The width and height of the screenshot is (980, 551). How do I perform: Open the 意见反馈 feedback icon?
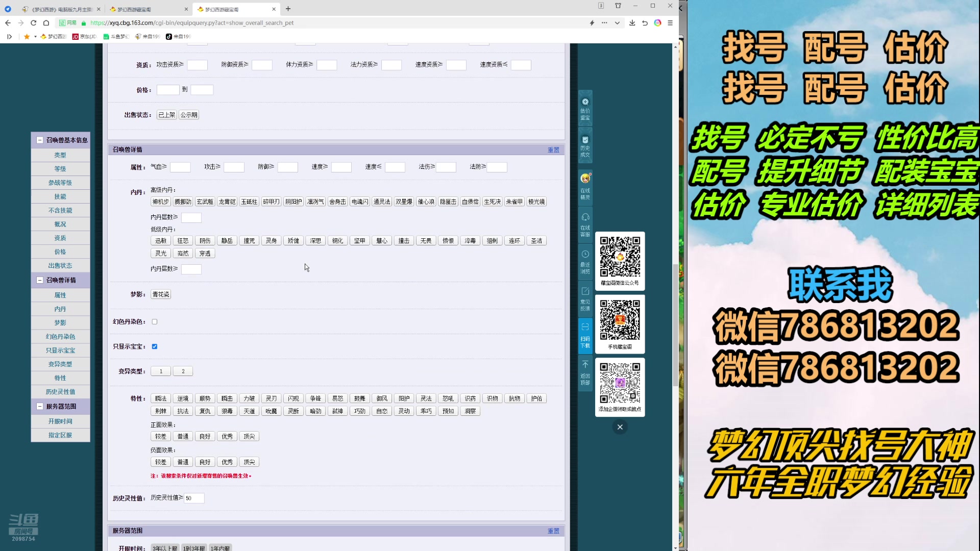tap(585, 299)
